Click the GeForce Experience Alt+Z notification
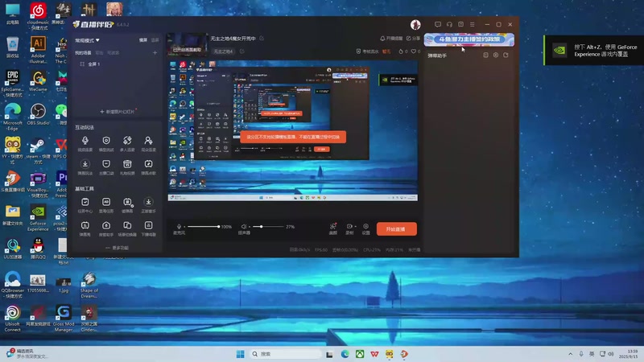 [x=594, y=50]
